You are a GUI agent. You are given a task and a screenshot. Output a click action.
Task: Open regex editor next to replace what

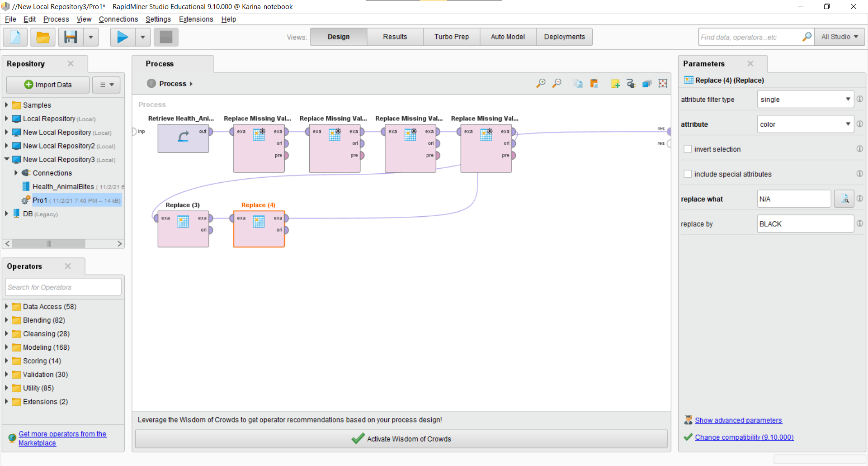[x=844, y=199]
